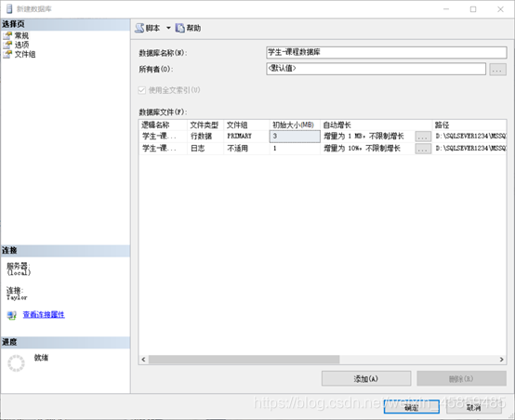The image size is (515, 420).
Task: Select the 常规 (General) page
Action: click(x=21, y=35)
